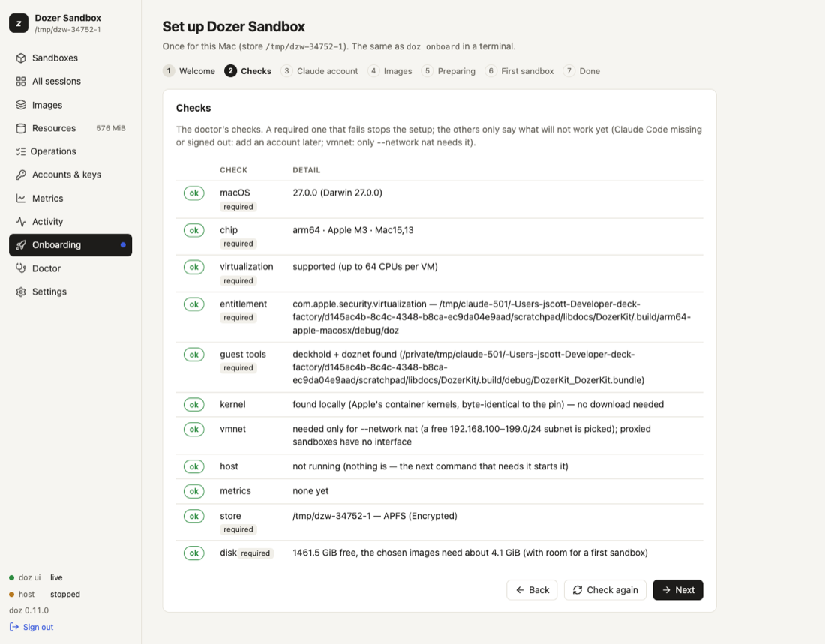Click the 'none yet' metrics detail
825x644 pixels.
310,491
